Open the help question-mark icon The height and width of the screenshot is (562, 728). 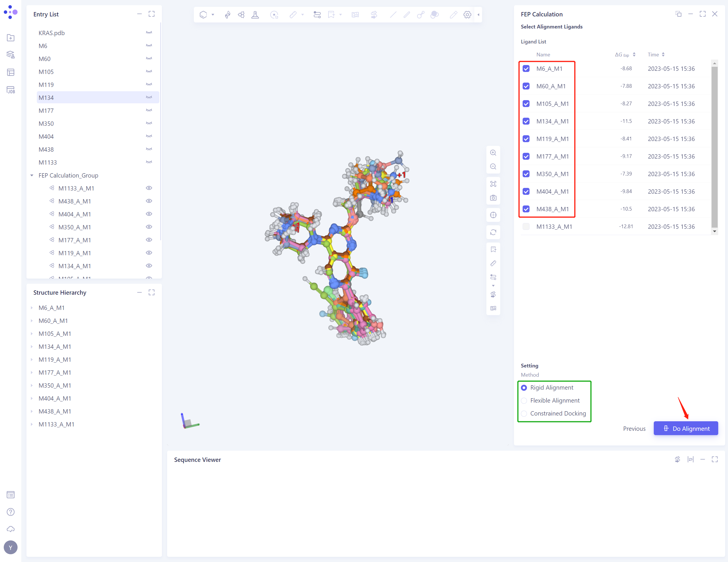click(x=11, y=512)
